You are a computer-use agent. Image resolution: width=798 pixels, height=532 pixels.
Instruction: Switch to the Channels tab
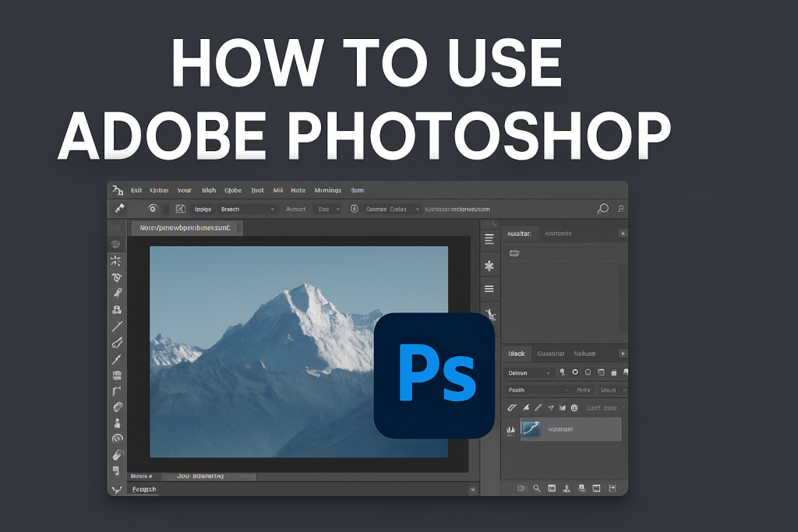551,354
